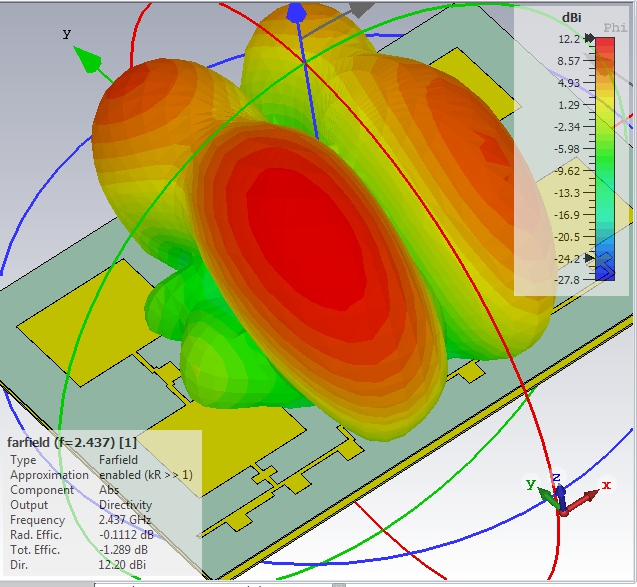
Task: Select the 8.57 scale value
Action: 569,61
